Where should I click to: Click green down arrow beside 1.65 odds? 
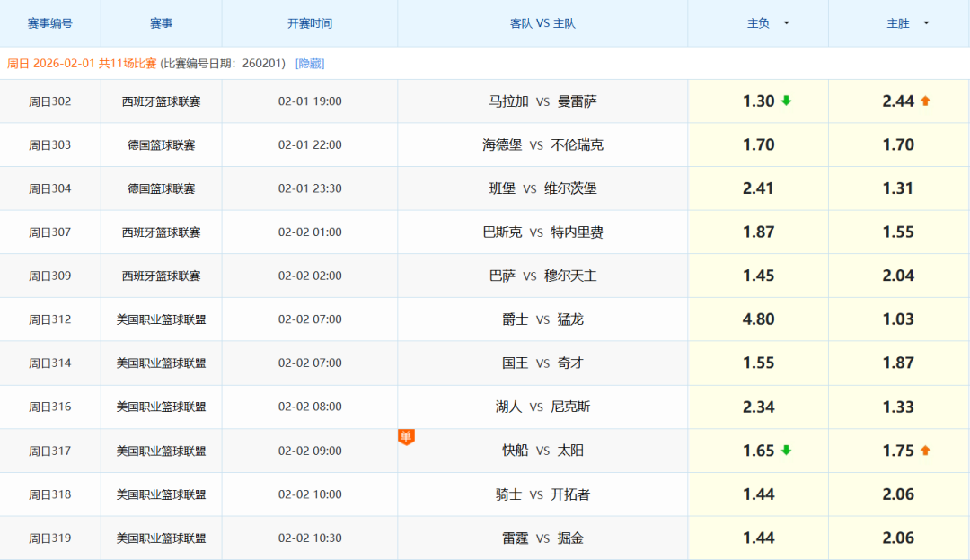point(786,451)
